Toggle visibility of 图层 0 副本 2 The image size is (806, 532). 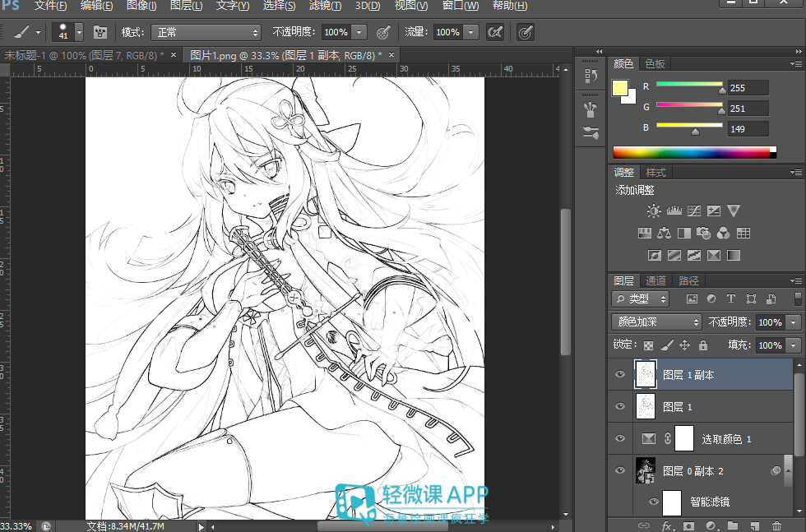(x=620, y=470)
